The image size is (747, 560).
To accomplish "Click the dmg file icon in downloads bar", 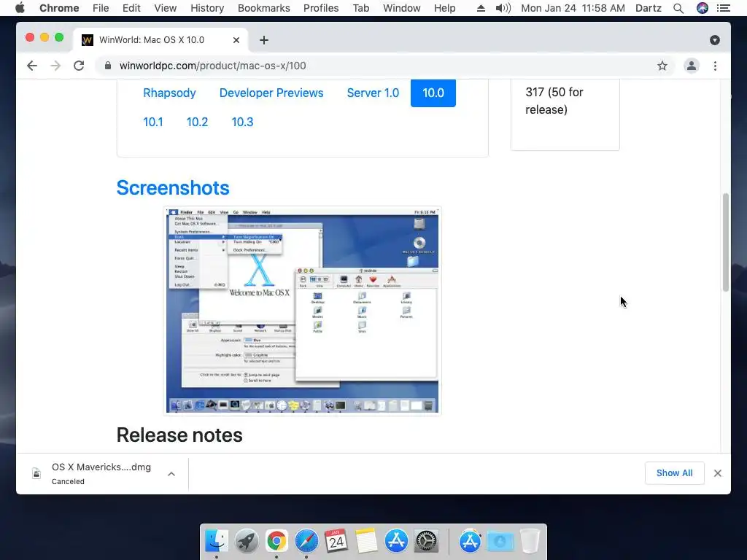I will tap(36, 473).
